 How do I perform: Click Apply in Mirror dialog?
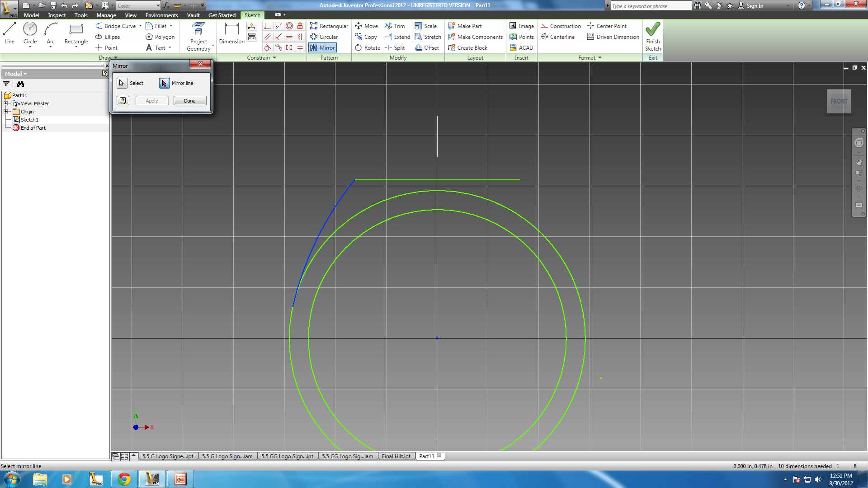pos(152,101)
